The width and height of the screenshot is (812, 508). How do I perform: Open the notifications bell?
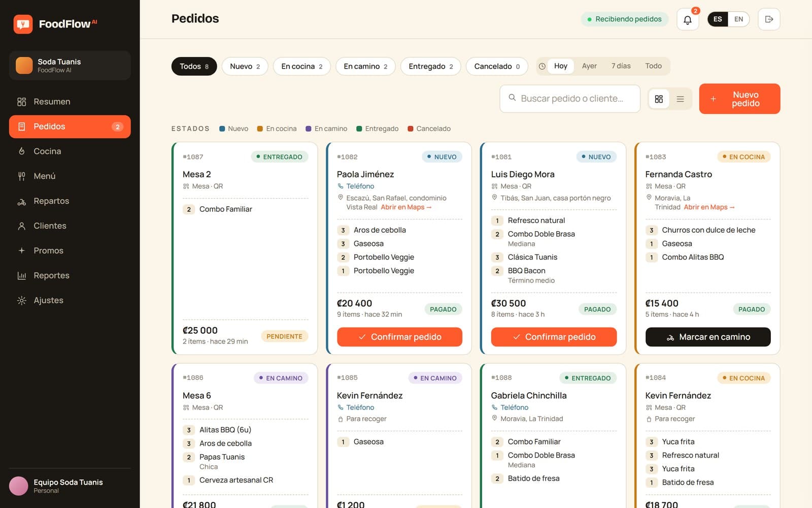(x=688, y=19)
